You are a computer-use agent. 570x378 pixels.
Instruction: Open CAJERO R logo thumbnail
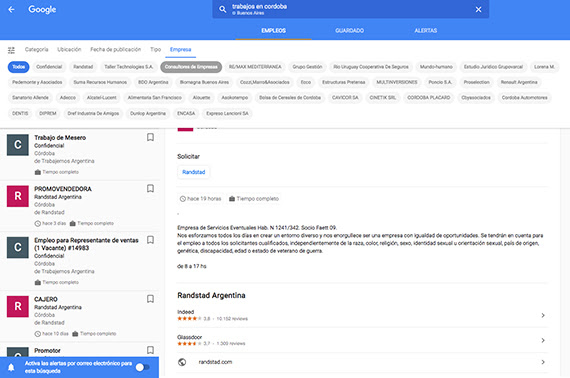pos(17,306)
